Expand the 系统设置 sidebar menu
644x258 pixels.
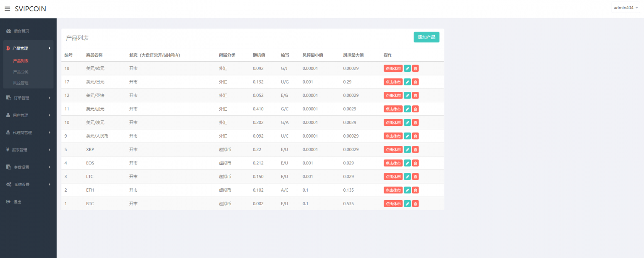[28, 185]
